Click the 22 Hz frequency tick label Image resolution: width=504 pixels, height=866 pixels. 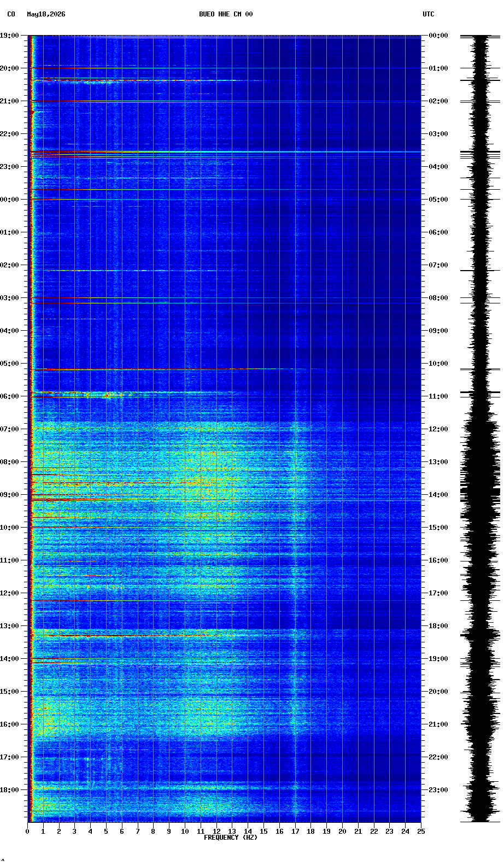coord(374,832)
